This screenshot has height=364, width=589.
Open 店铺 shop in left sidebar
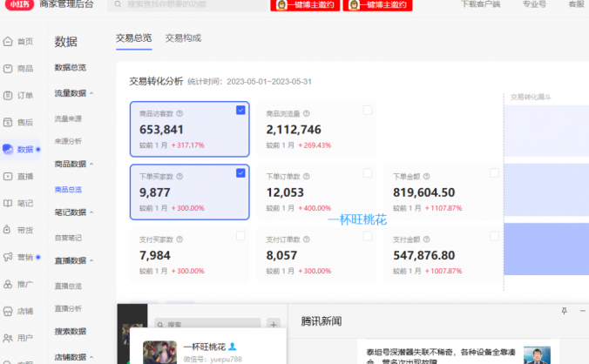coord(18,311)
